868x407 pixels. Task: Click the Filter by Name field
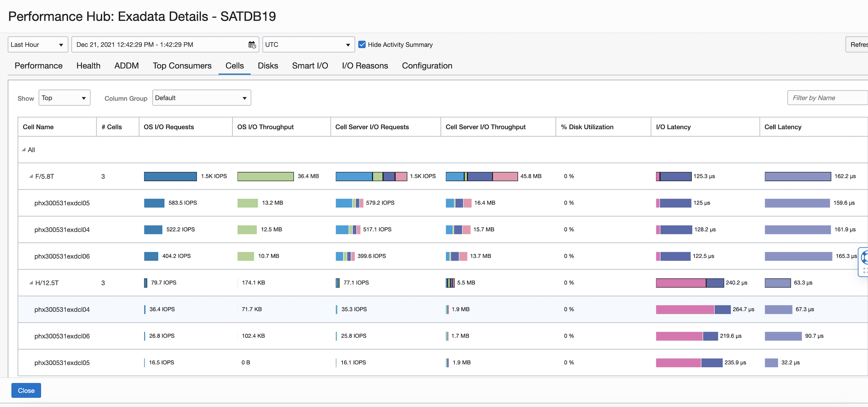[x=826, y=98]
